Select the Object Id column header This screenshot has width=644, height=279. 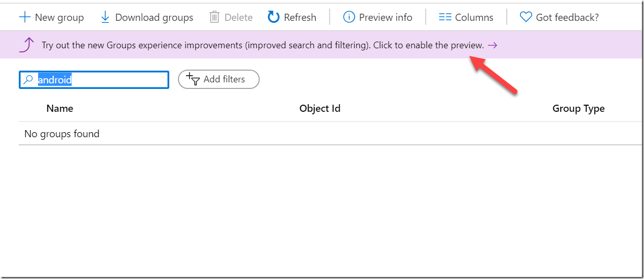coord(320,108)
